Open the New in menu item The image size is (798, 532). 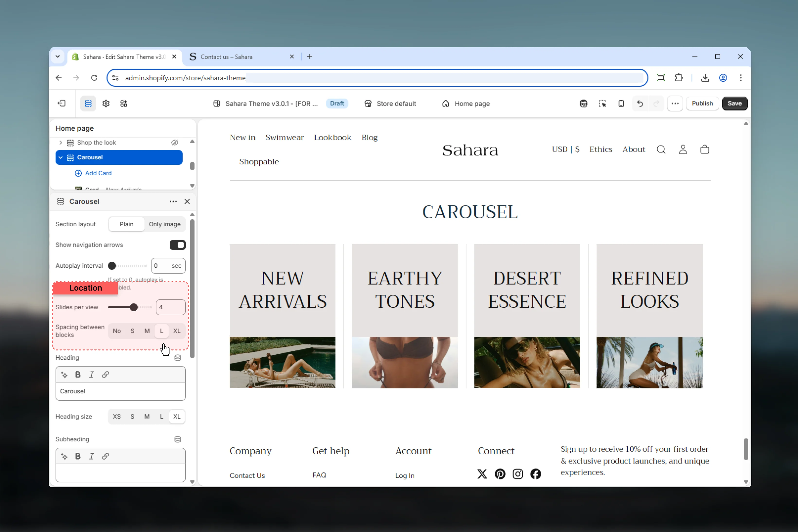tap(243, 138)
